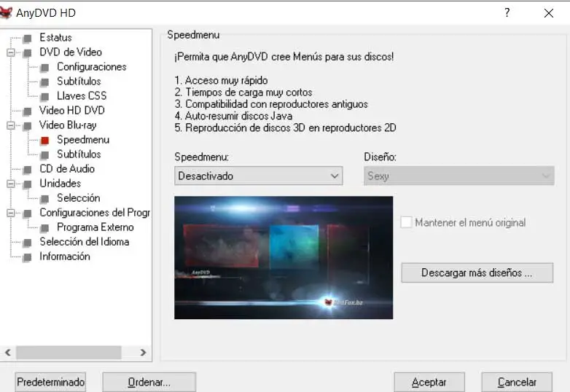Image resolution: width=570 pixels, height=392 pixels.
Task: Click the Aceptar button
Action: [x=429, y=383]
